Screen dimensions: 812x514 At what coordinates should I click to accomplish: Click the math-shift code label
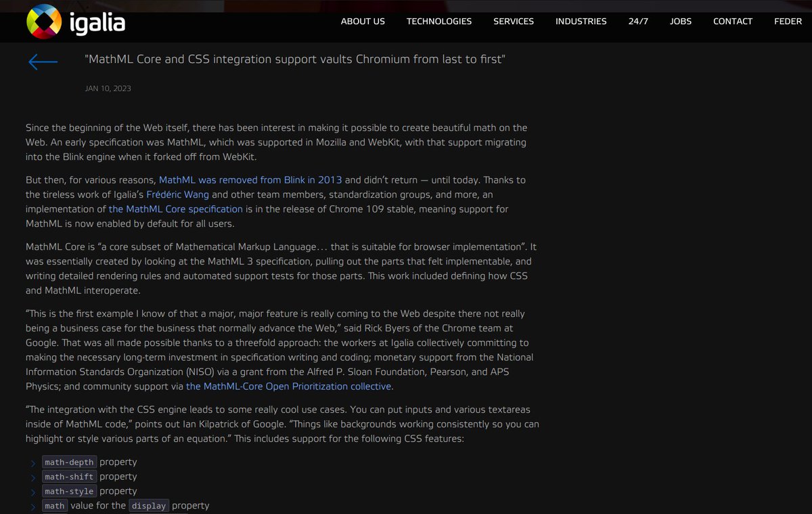70,477
